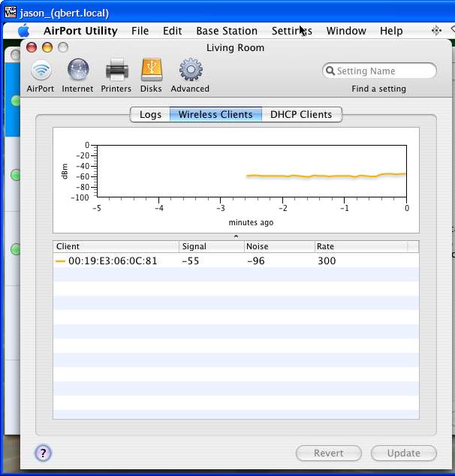Click the noise value -96
Viewport: 455px width, 476px height.
click(x=256, y=261)
